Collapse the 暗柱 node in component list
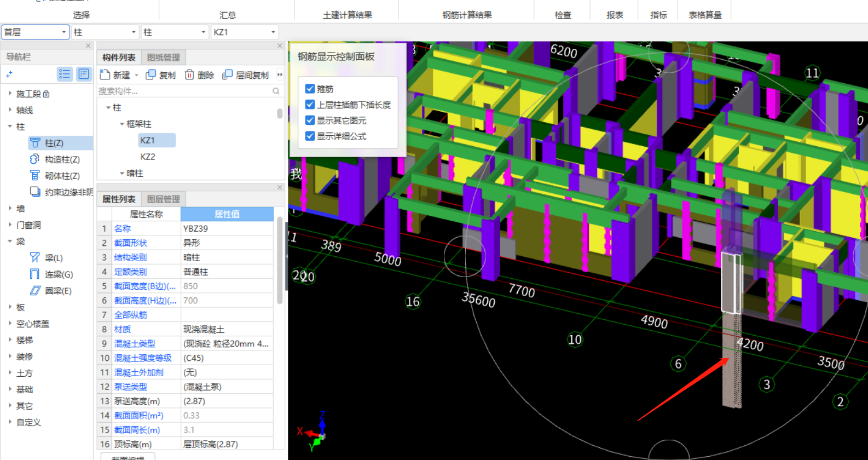 [x=121, y=174]
